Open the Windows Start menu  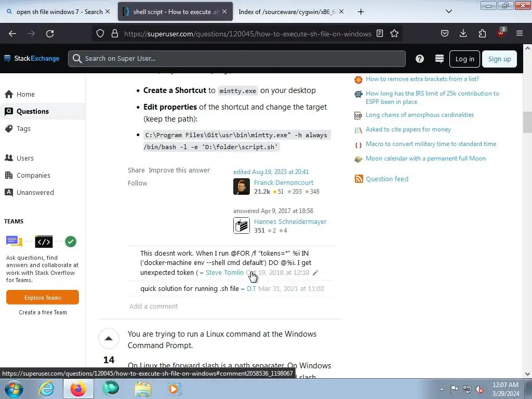(x=14, y=389)
